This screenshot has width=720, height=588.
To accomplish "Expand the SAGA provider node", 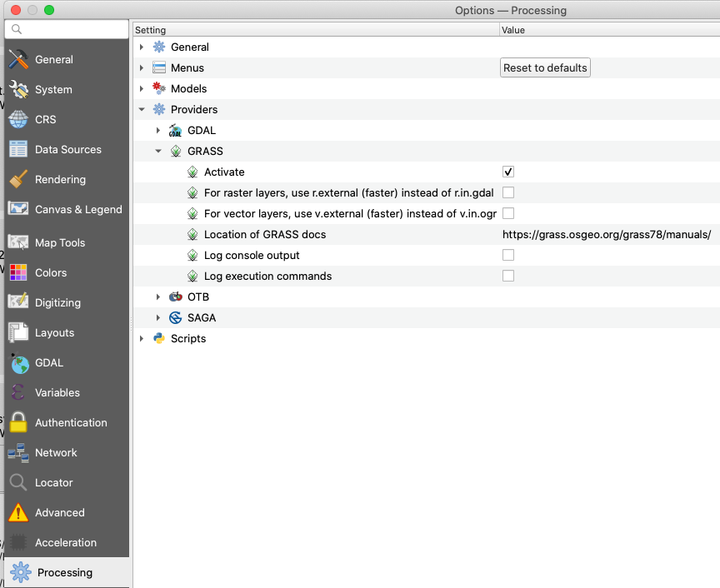I will click(158, 317).
